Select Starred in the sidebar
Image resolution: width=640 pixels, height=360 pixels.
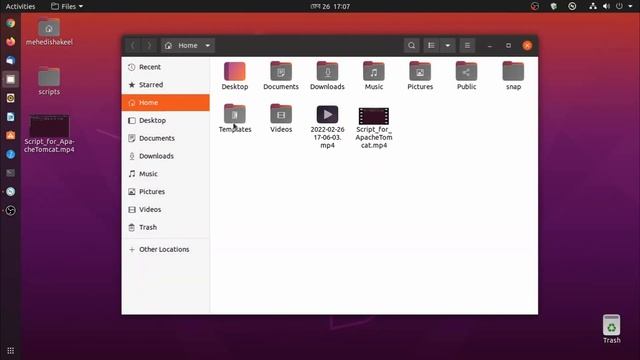(x=166, y=85)
